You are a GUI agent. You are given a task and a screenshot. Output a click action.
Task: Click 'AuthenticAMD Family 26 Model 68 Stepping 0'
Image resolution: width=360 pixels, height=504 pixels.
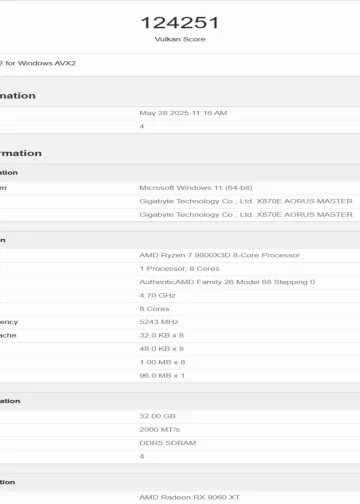[227, 282]
